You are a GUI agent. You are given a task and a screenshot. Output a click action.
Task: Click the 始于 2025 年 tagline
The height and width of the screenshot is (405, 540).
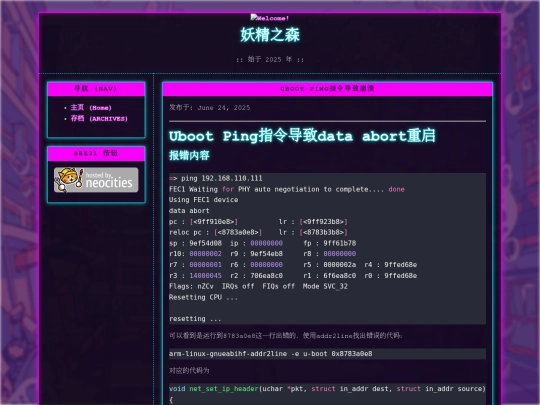tap(270, 59)
